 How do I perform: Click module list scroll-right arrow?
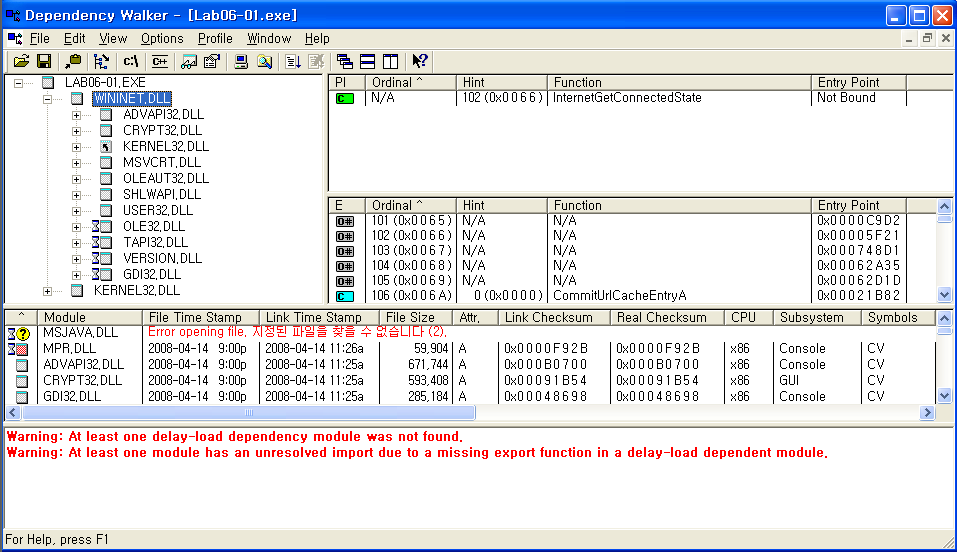pyautogui.click(x=927, y=413)
